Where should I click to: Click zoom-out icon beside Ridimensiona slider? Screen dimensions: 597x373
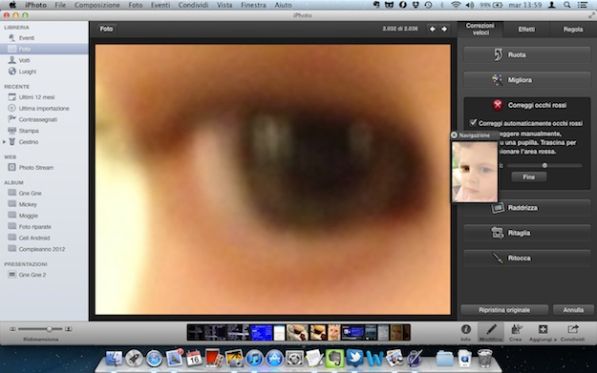[13, 329]
